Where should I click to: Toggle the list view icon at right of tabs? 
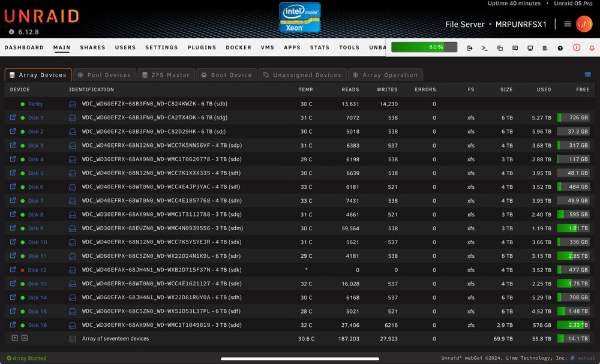point(588,74)
